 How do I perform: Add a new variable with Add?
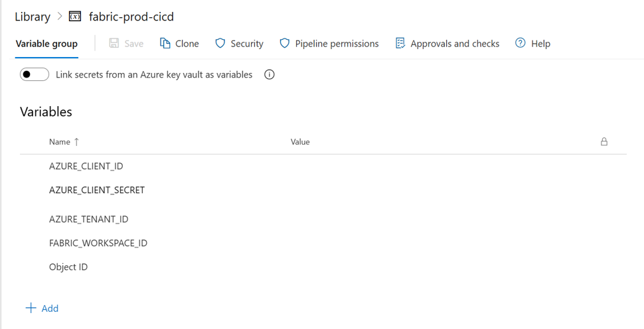(42, 308)
